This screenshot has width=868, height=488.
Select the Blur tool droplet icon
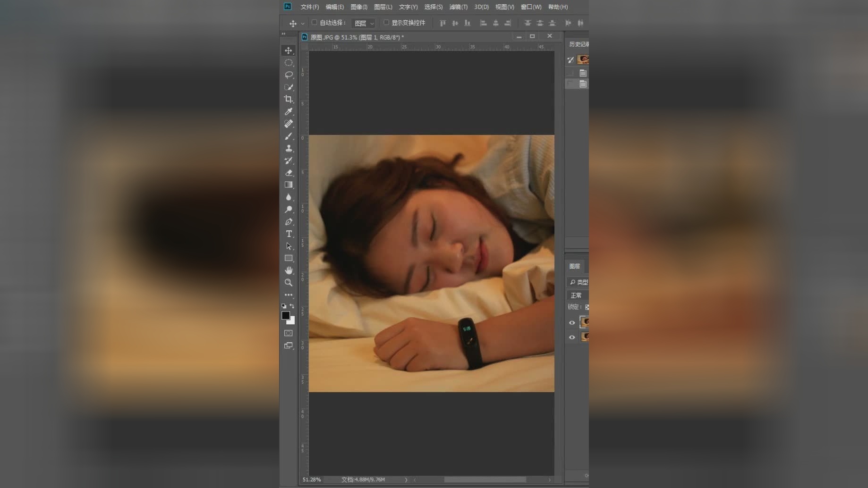(289, 197)
